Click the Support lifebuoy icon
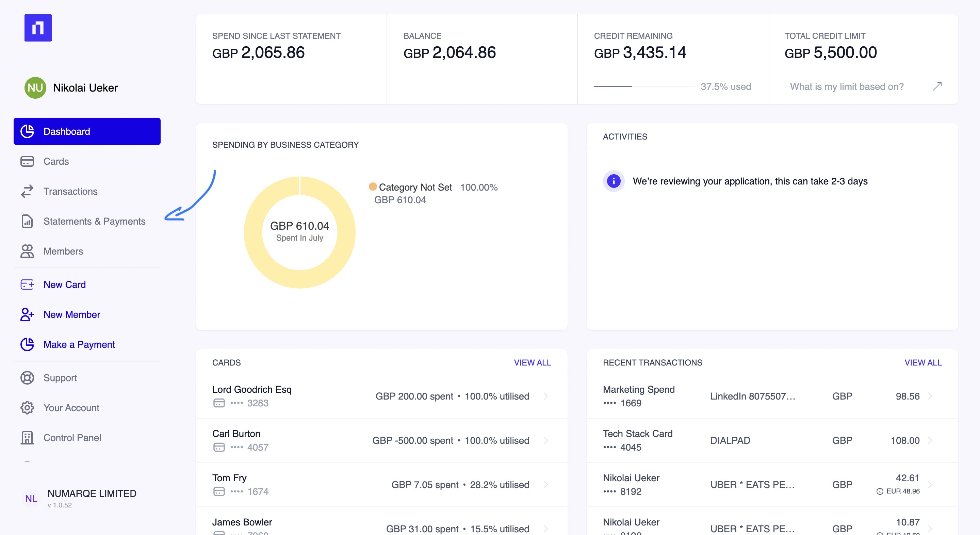 [x=27, y=378]
